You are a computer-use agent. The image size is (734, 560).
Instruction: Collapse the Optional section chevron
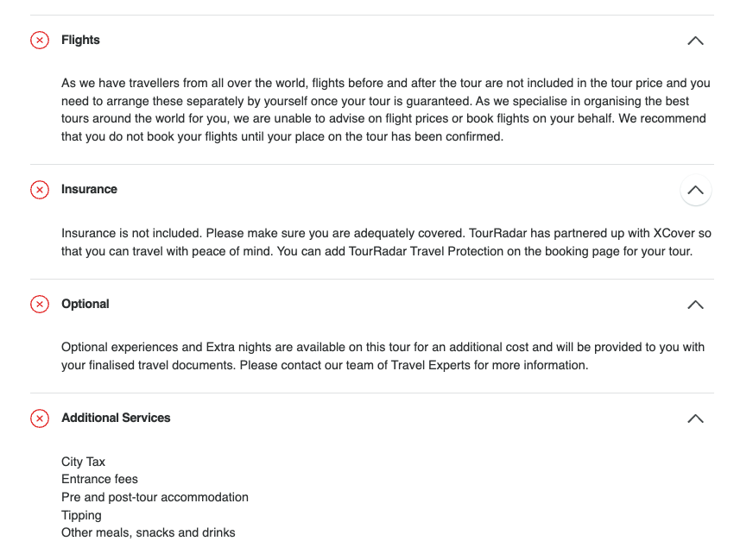[x=695, y=305]
